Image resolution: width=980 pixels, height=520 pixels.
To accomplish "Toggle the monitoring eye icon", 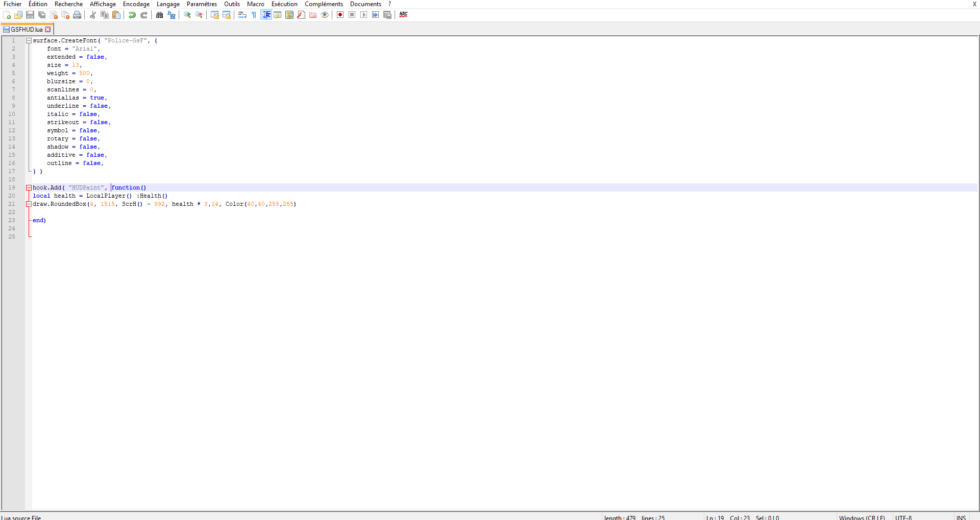I will pos(325,15).
